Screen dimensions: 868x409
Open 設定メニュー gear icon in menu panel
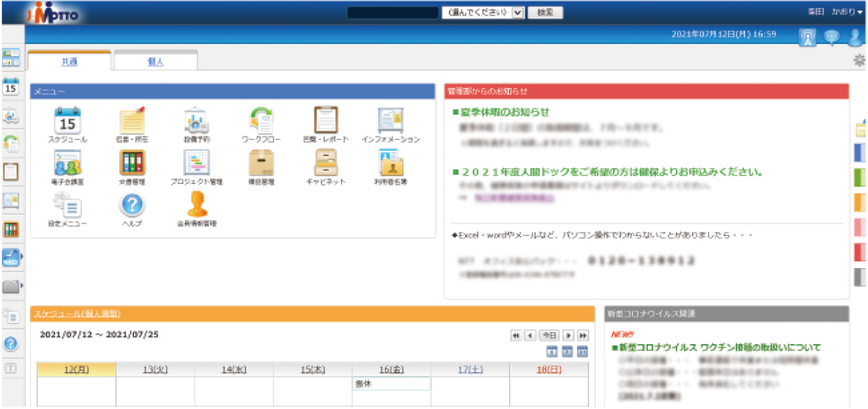tap(68, 205)
